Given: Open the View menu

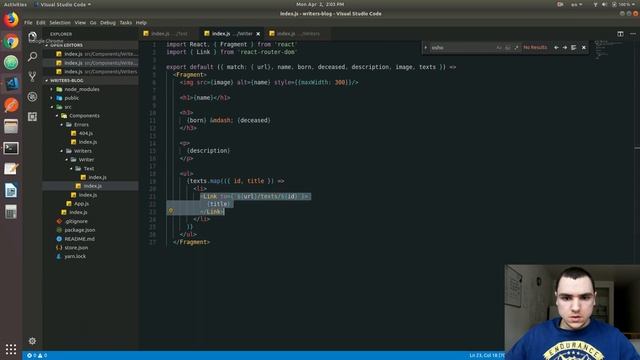Looking at the screenshot, I should pos(80,23).
